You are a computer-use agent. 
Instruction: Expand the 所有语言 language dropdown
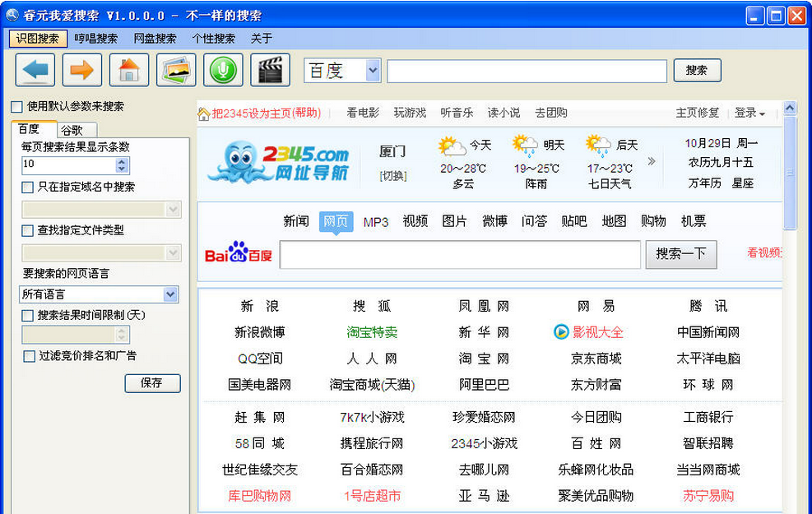point(170,294)
